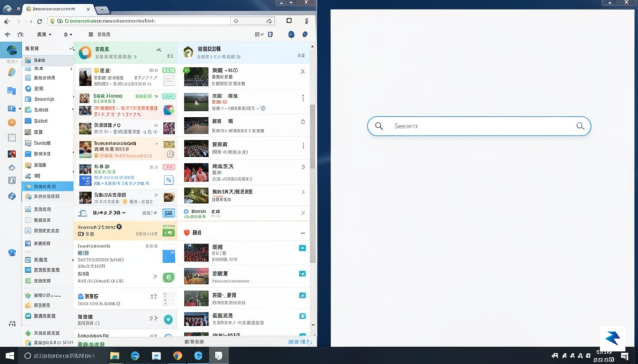This screenshot has width=638, height=364.
Task: Go home using the house icon in the second toolbar
Action: point(20,34)
